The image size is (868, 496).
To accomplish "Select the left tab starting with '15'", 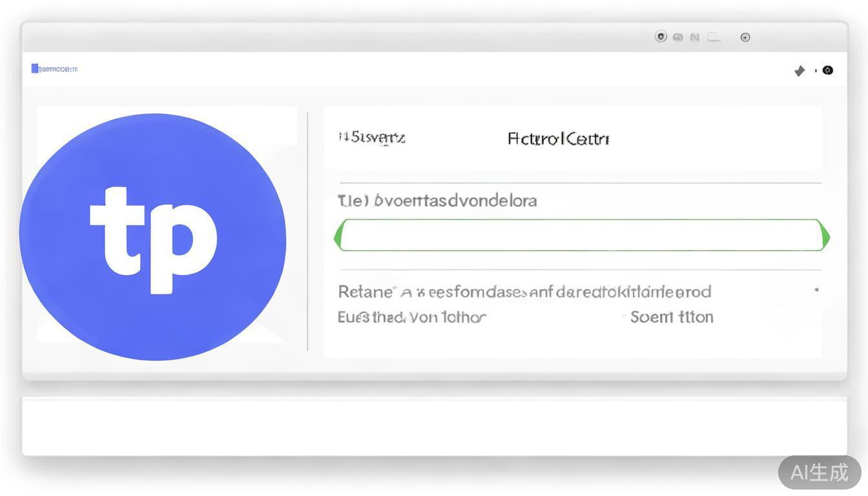I will click(372, 138).
